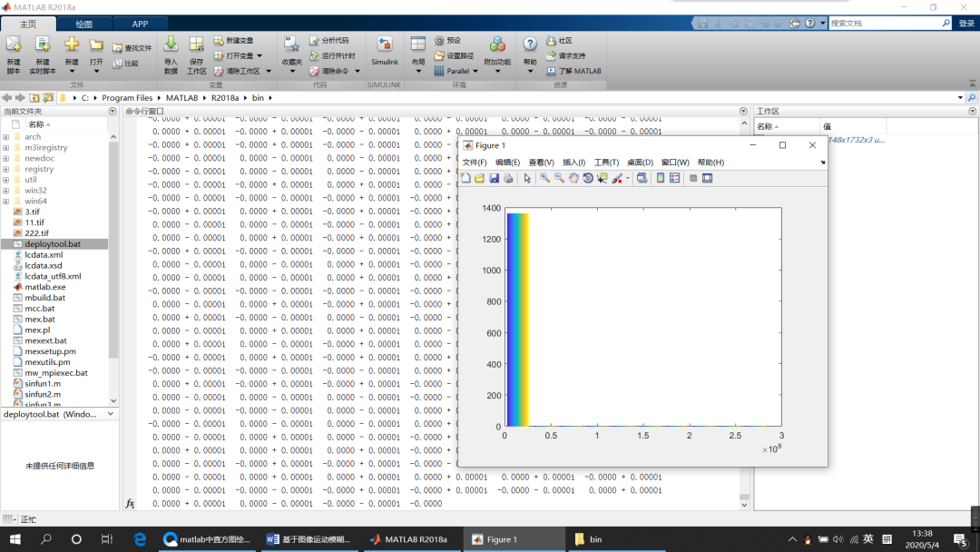Click 设置路径 (Set Path) in the ribbon
The height and width of the screenshot is (552, 980).
coord(455,55)
